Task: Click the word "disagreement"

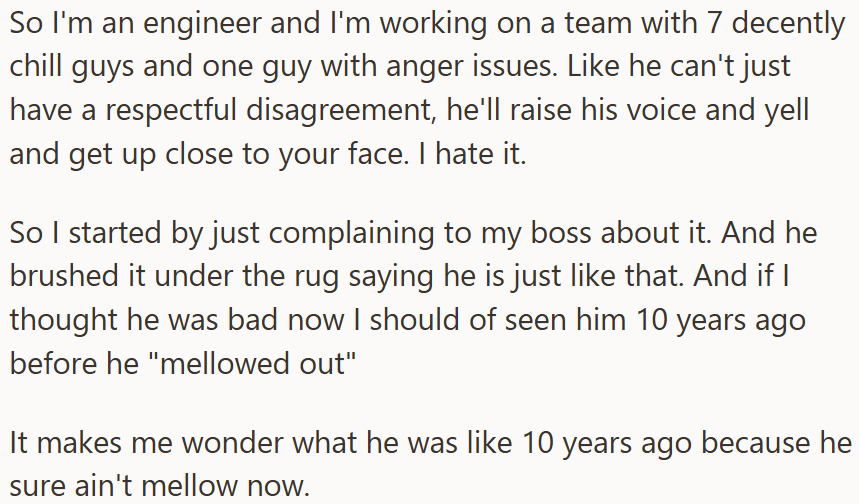Action: (x=344, y=111)
